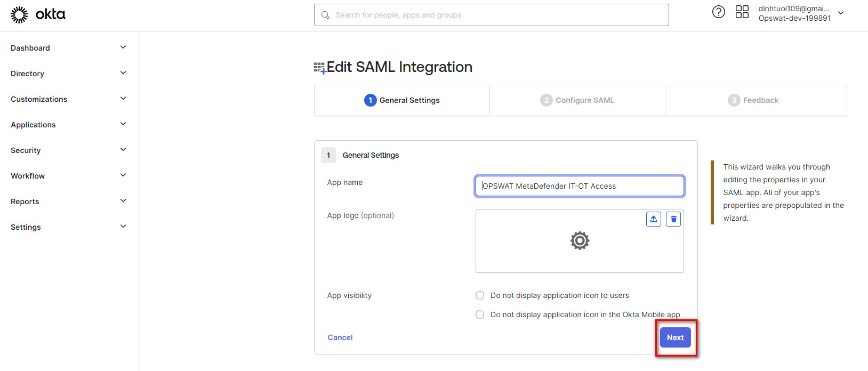Open the apps grid icon
Viewport: 868px width, 371px height.
(x=742, y=12)
